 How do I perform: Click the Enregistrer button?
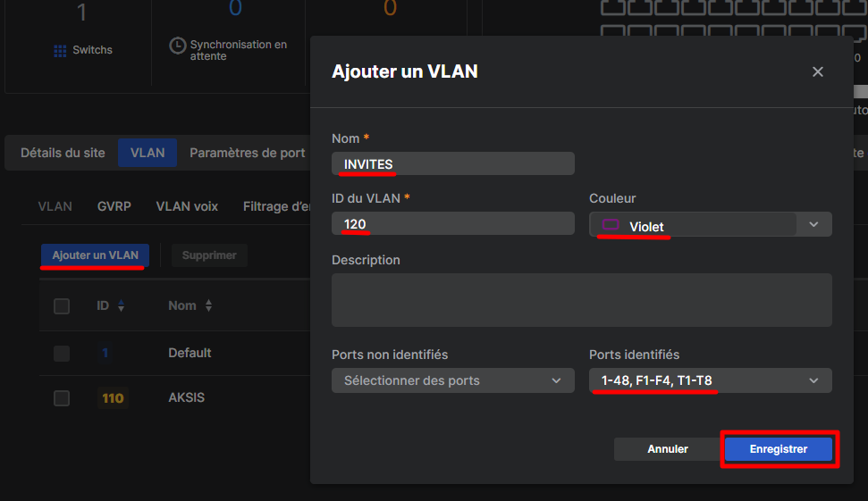[x=779, y=449]
